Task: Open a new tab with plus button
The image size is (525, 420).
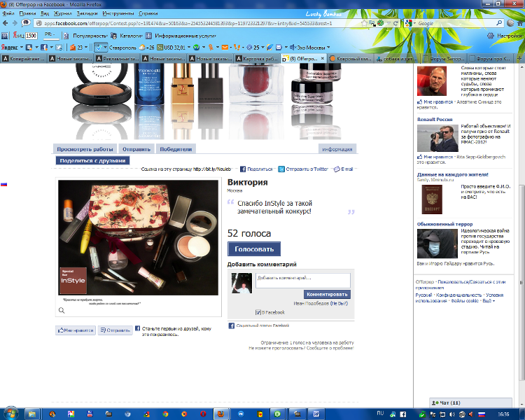Action: 519,58
